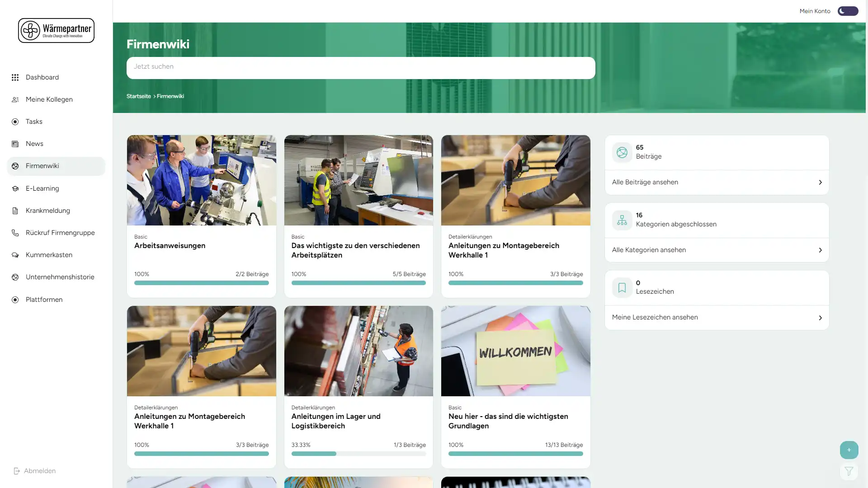
Task: Expand Alle Kategorien ansehen chevron
Action: point(820,250)
